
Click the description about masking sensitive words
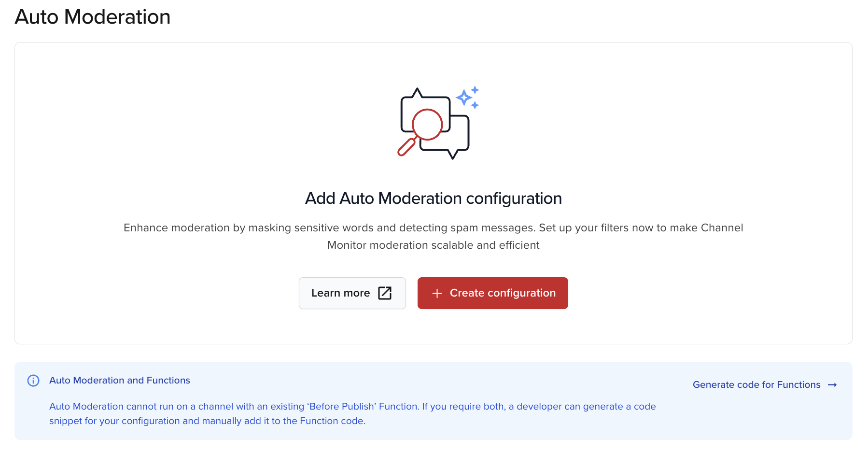[433, 236]
